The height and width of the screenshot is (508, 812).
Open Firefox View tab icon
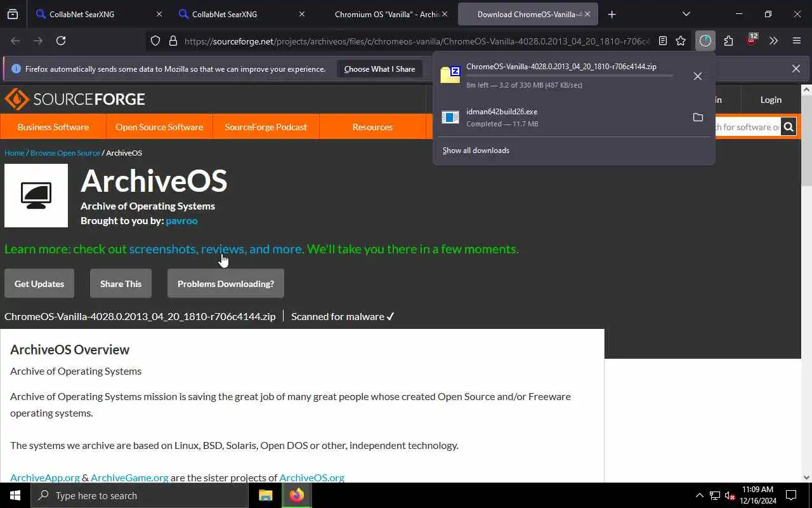point(13,14)
